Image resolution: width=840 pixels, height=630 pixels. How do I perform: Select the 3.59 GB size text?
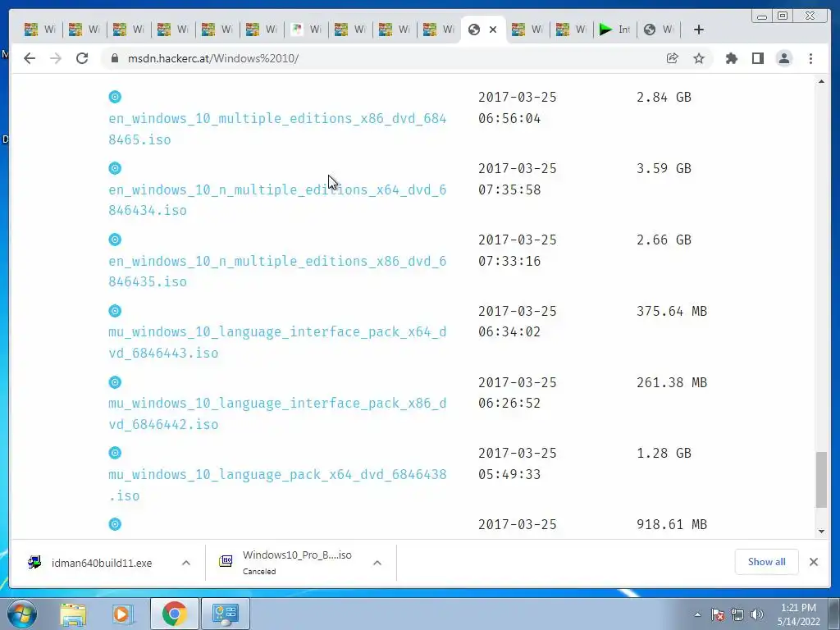tap(664, 168)
